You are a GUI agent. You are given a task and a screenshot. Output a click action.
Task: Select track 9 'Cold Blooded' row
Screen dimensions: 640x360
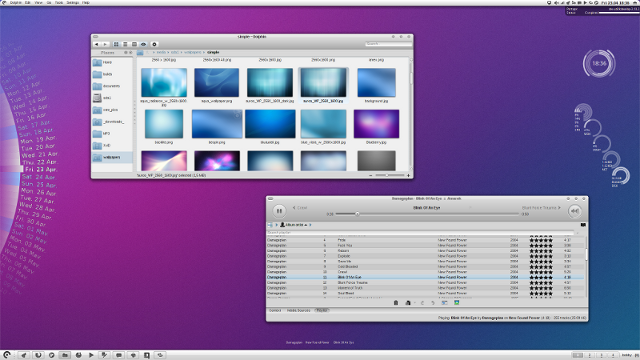[x=425, y=267]
